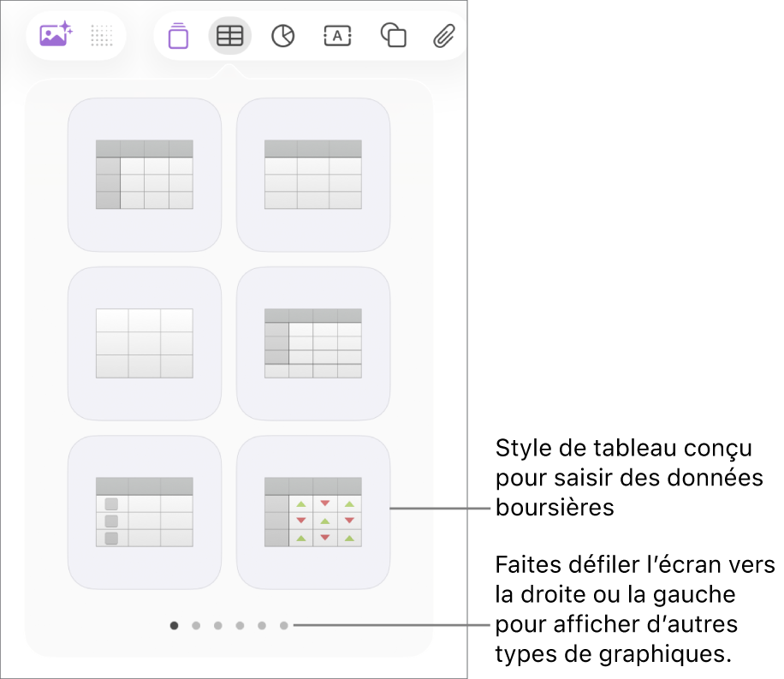Select the stock data table with arrows
This screenshot has width=784, height=679.
[x=313, y=512]
